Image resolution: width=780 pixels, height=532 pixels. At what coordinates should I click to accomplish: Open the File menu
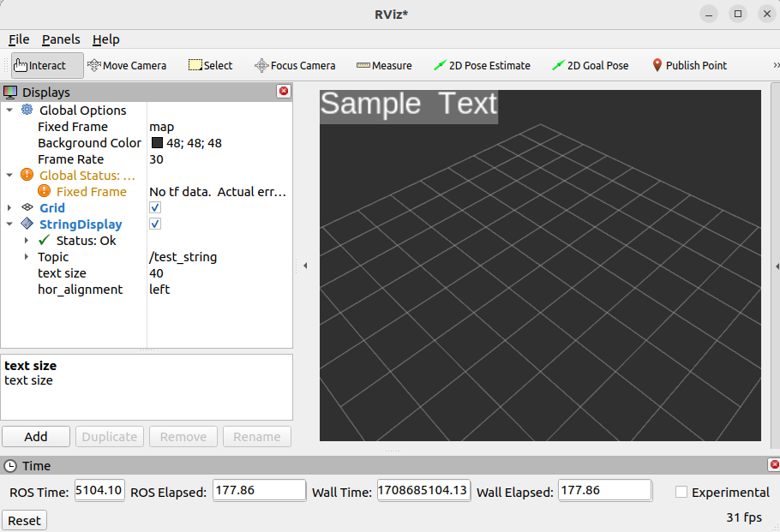coord(18,39)
